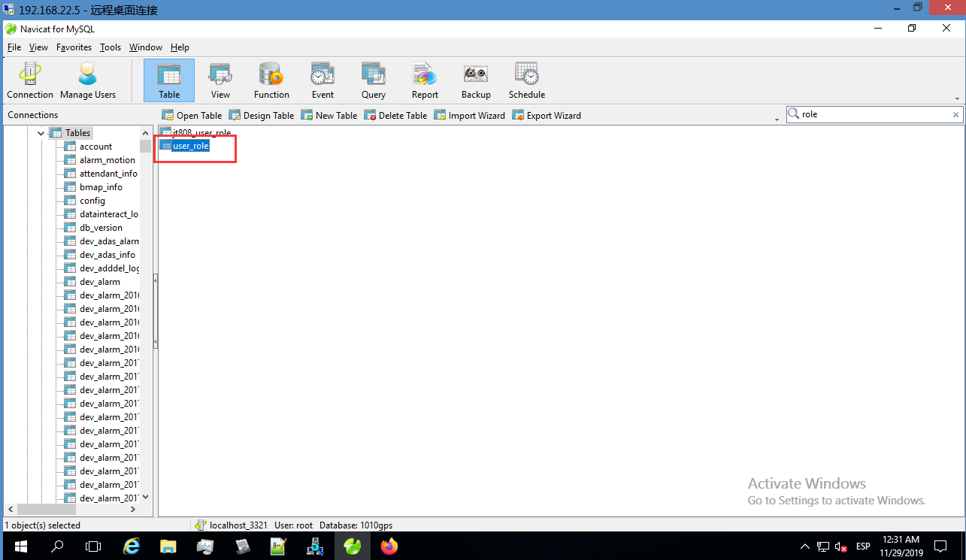
Task: Create a New Table
Action: point(329,115)
